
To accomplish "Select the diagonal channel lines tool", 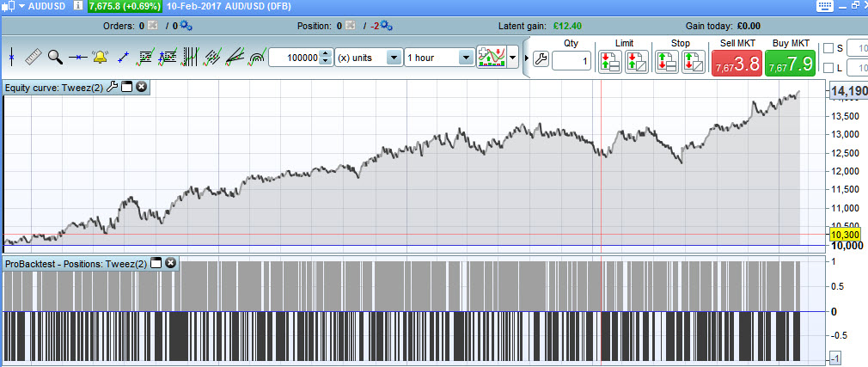I will 212,57.
